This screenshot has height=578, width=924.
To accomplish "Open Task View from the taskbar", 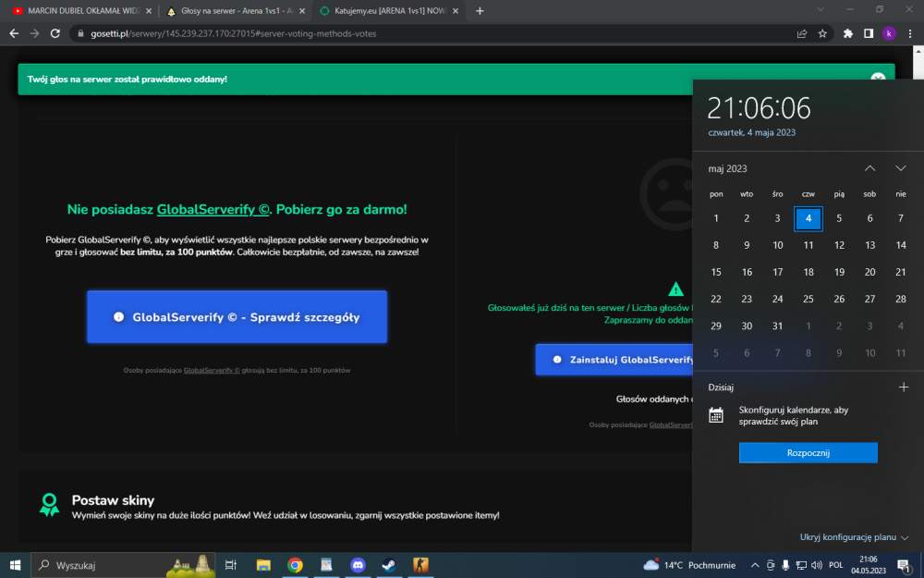I will [231, 565].
